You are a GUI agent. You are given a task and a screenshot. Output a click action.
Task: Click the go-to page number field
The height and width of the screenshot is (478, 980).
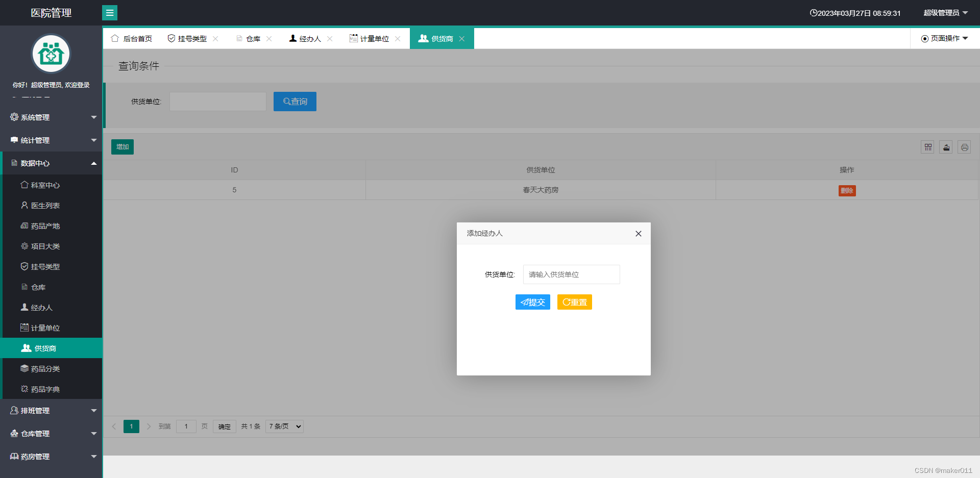[x=186, y=426]
